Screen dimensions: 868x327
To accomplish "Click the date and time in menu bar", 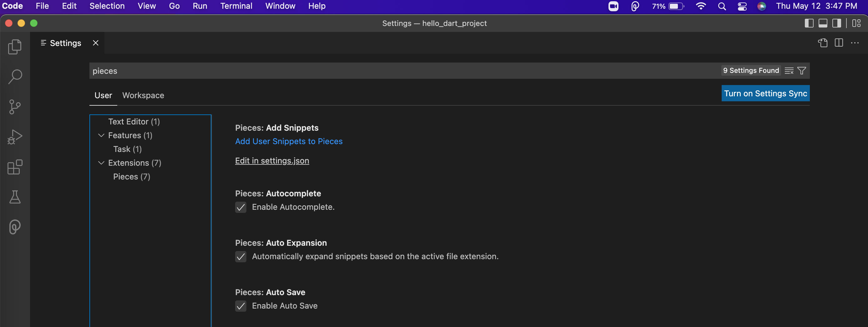I will click(816, 6).
